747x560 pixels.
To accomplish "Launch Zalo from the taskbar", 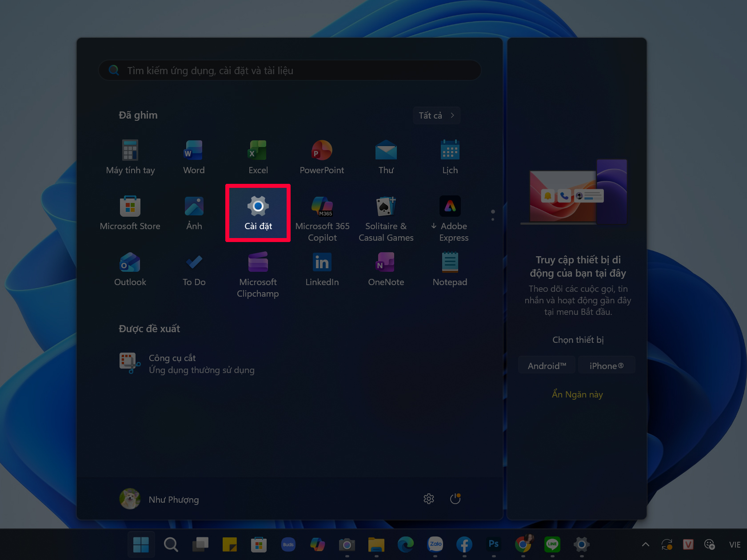I will click(435, 545).
